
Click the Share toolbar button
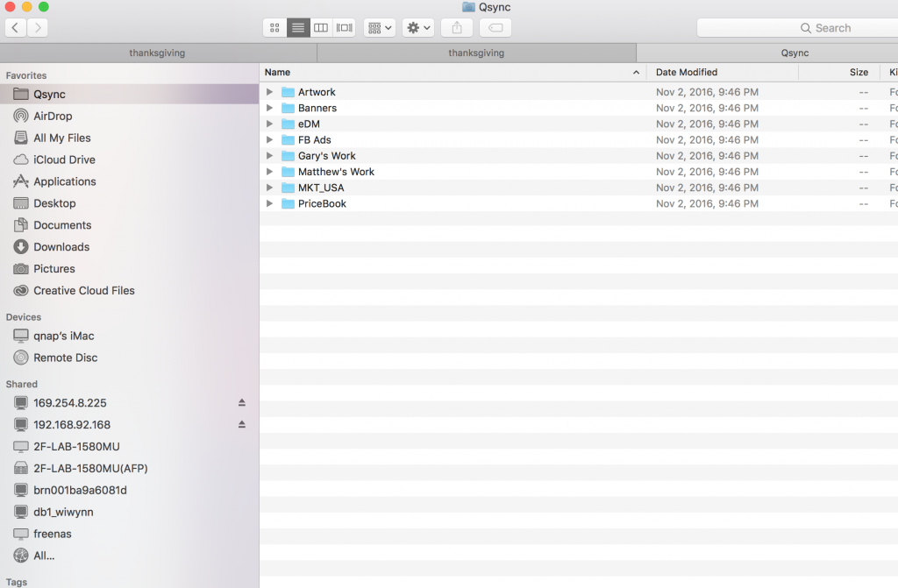point(456,28)
